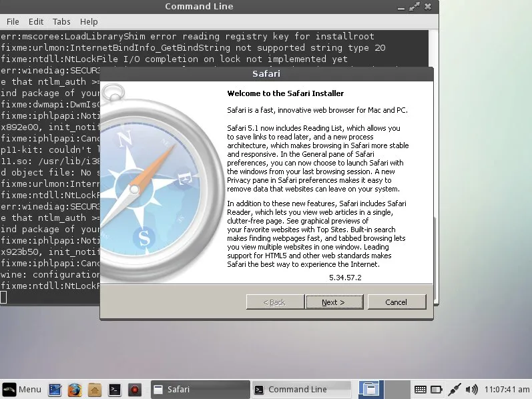Launch Firefox from the taskbar
Screen dimensions: 532x399
pyautogui.click(x=74, y=389)
